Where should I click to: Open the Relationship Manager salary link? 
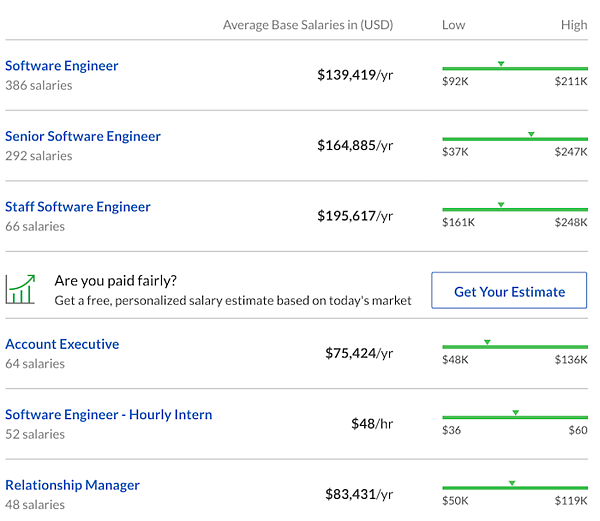(72, 485)
